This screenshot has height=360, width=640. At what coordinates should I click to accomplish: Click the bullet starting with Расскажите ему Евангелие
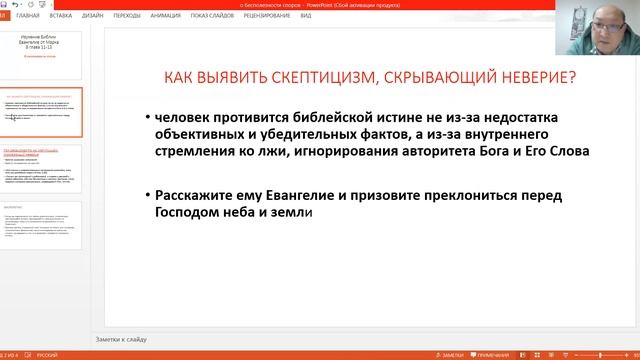(x=354, y=204)
